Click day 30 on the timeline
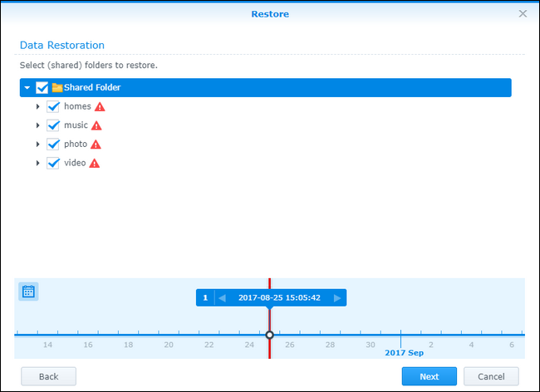Image resolution: width=540 pixels, height=392 pixels. point(371,345)
